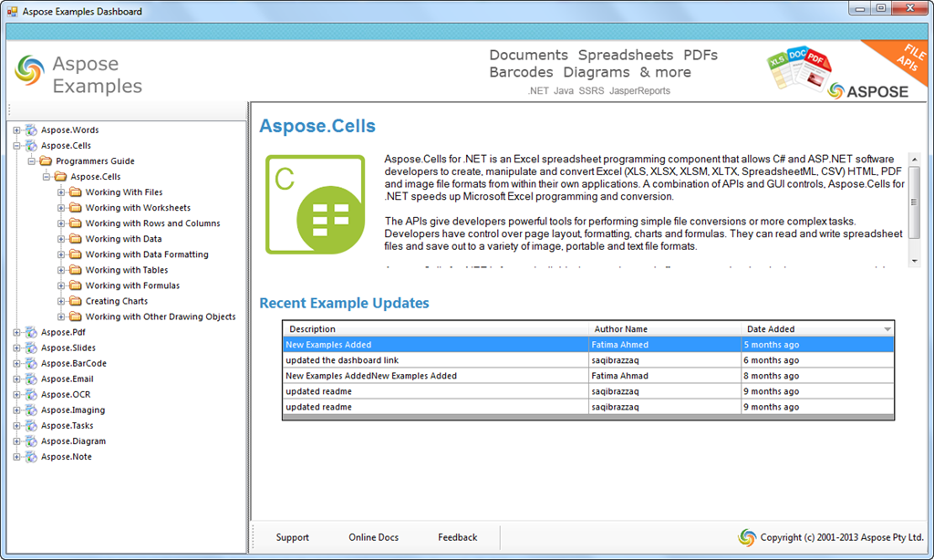Image resolution: width=934 pixels, height=560 pixels.
Task: Click the '8 months ago' date cell
Action: 818,376
